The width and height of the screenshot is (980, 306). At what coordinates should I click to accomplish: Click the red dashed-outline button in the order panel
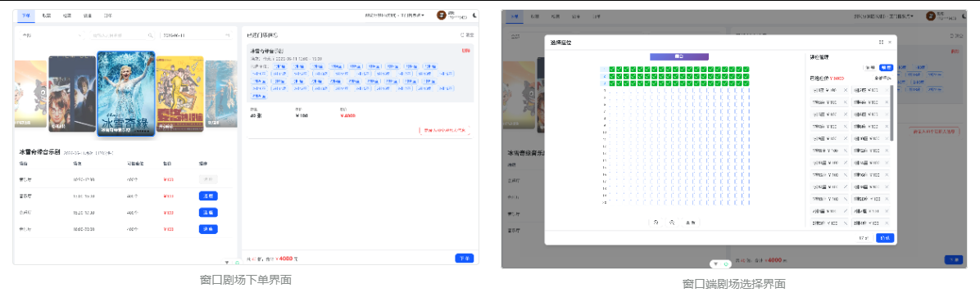point(444,132)
